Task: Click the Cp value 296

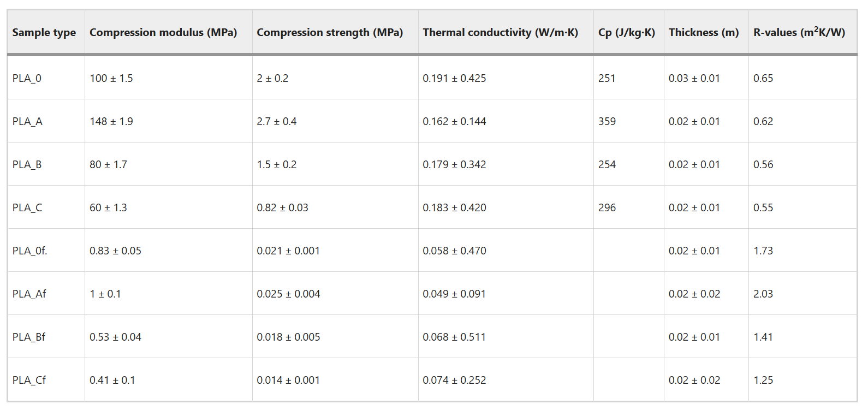Action: pos(607,207)
